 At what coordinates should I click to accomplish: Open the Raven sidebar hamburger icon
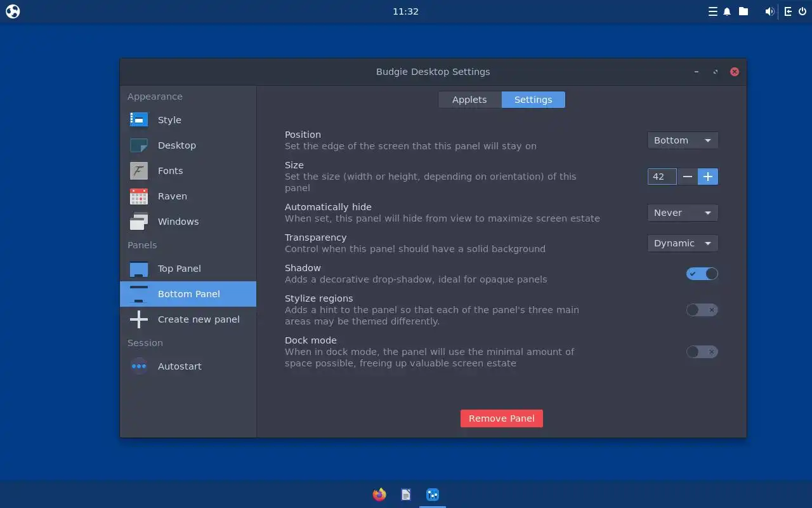click(x=713, y=11)
